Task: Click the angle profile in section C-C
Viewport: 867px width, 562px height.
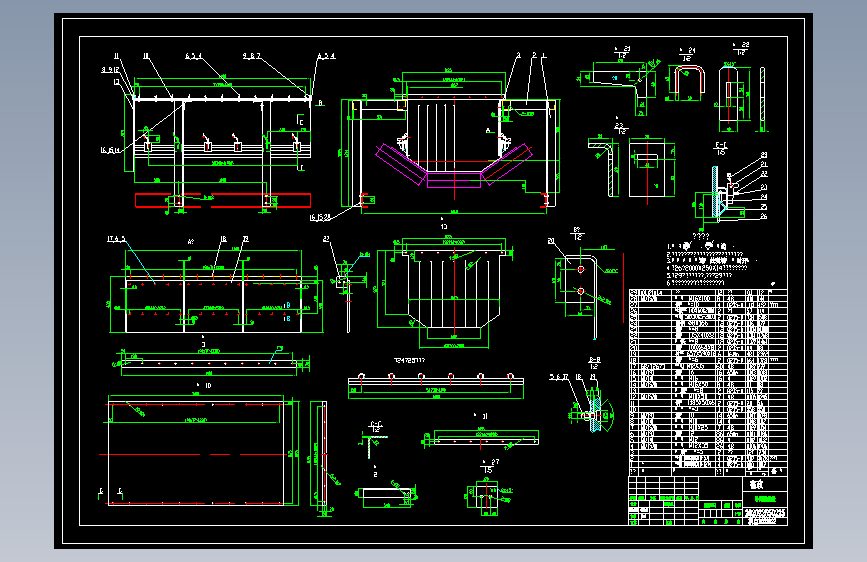Action: tap(375, 446)
